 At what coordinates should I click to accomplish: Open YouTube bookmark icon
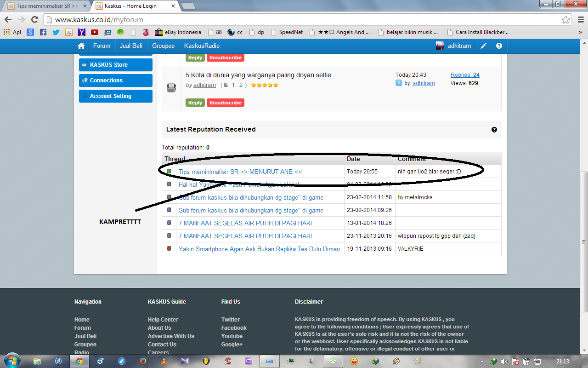95,32
